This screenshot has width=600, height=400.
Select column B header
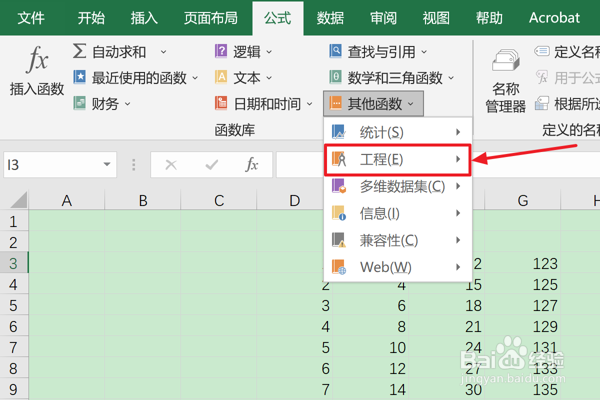(x=143, y=201)
